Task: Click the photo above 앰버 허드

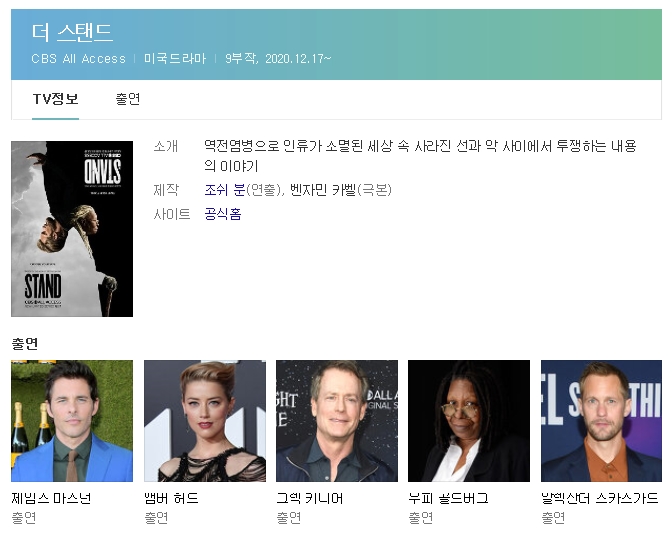Action: coord(204,421)
